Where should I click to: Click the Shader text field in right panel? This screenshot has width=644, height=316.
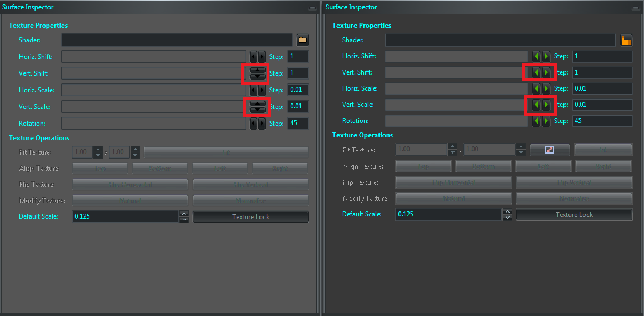[500, 40]
